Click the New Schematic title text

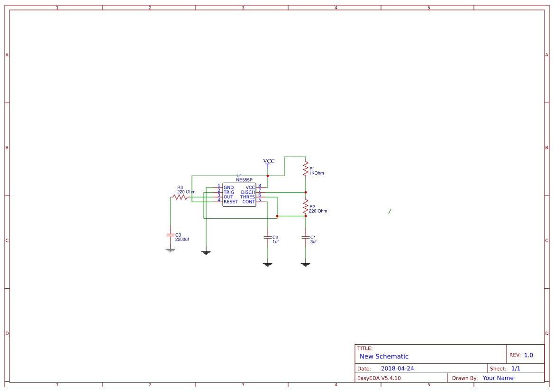384,356
